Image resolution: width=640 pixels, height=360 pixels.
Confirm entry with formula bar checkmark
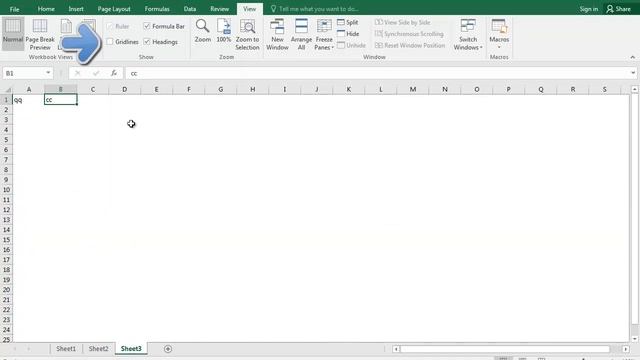(x=96, y=73)
